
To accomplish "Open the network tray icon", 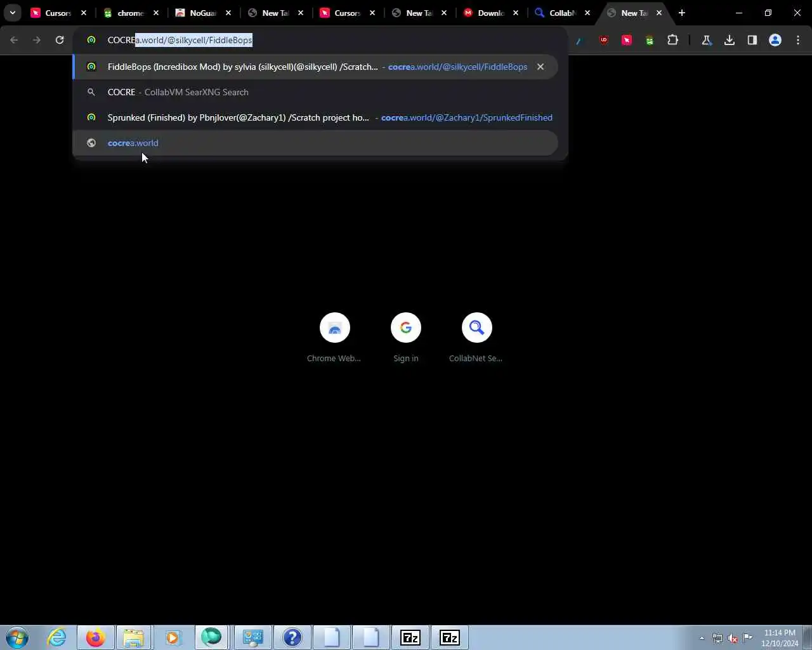I will click(717, 638).
